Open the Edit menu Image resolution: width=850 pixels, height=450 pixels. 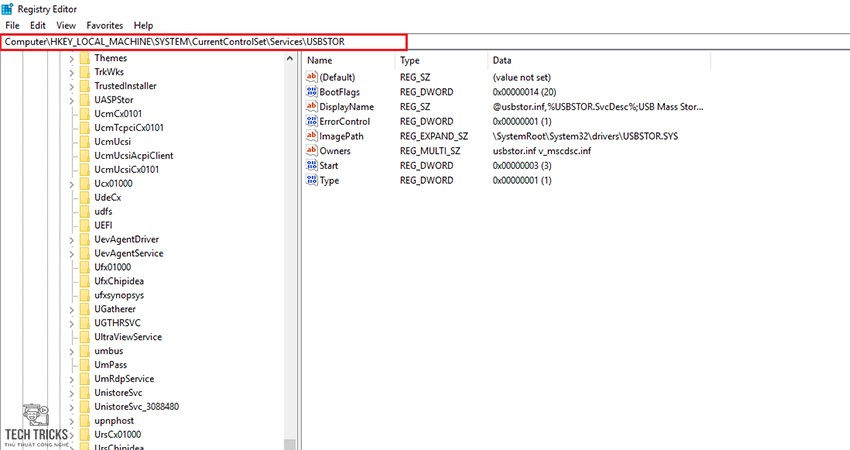pyautogui.click(x=38, y=25)
